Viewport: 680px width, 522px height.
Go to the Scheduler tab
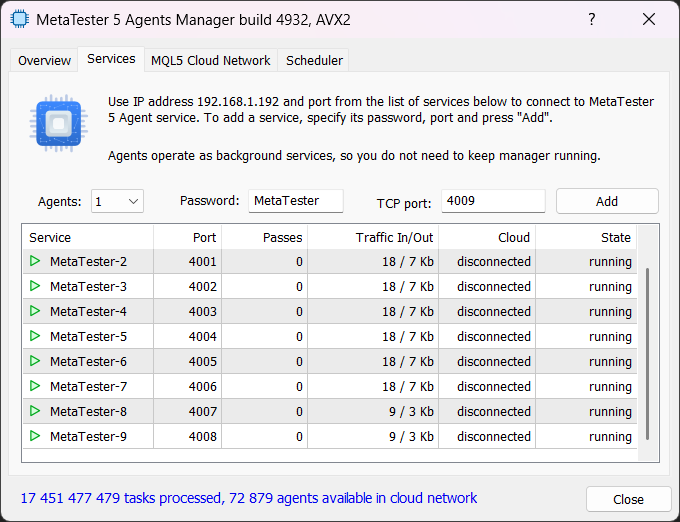tap(314, 60)
